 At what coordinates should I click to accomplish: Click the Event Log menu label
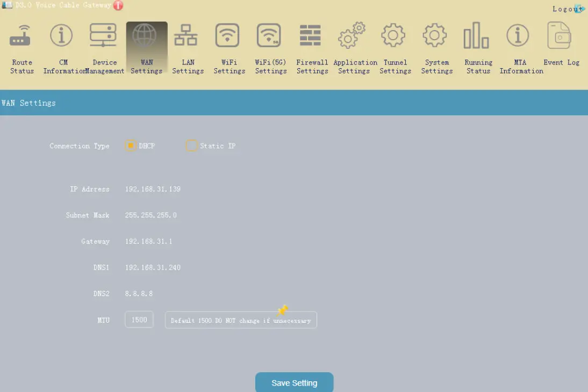561,63
